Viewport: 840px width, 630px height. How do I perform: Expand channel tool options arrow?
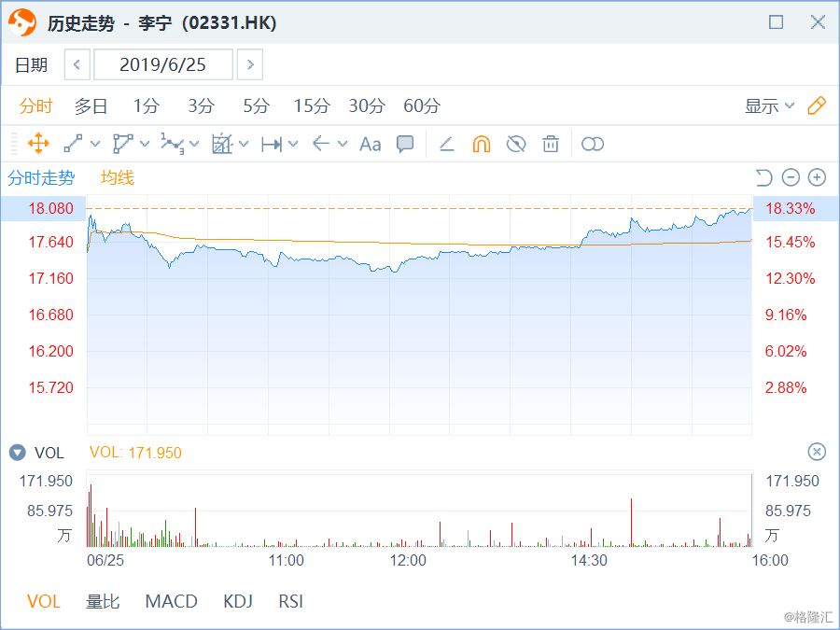145,144
